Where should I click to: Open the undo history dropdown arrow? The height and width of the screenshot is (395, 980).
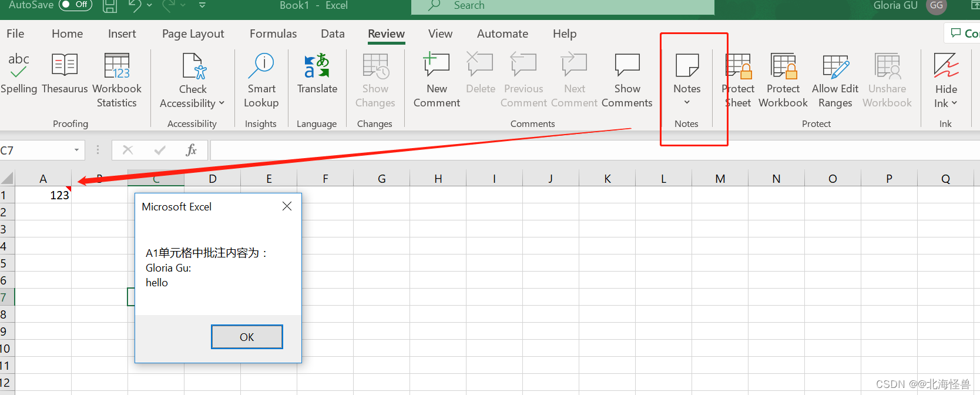point(149,5)
